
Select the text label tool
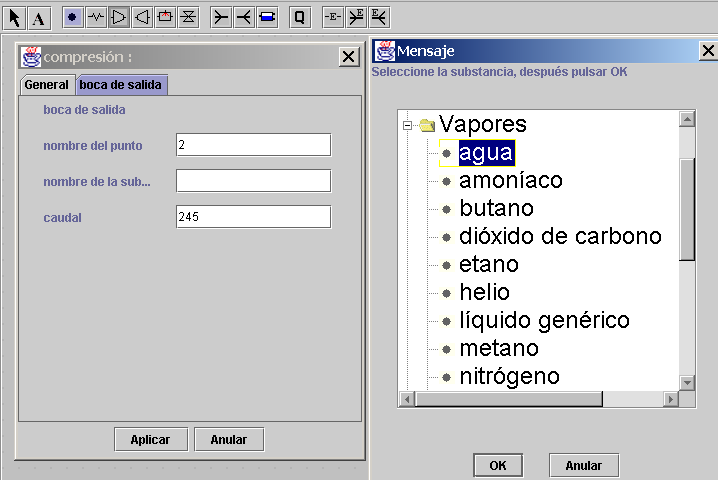click(x=38, y=17)
